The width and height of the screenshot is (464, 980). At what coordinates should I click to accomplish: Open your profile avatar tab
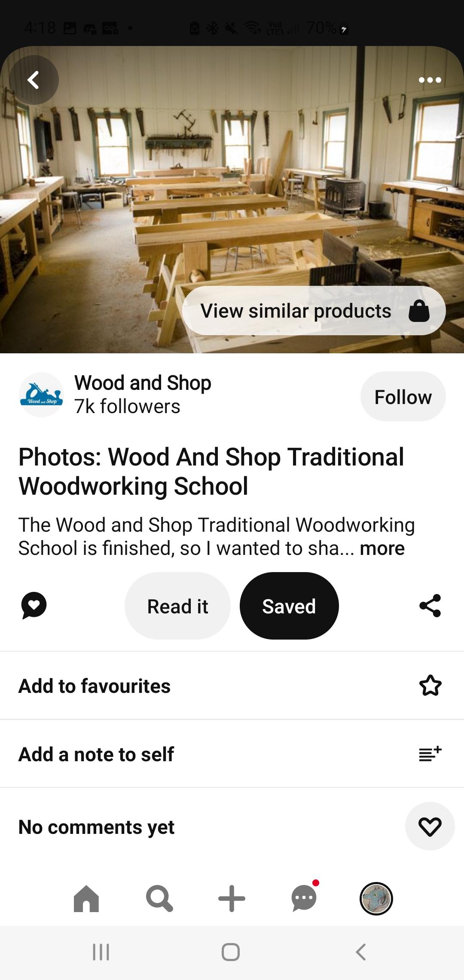376,898
